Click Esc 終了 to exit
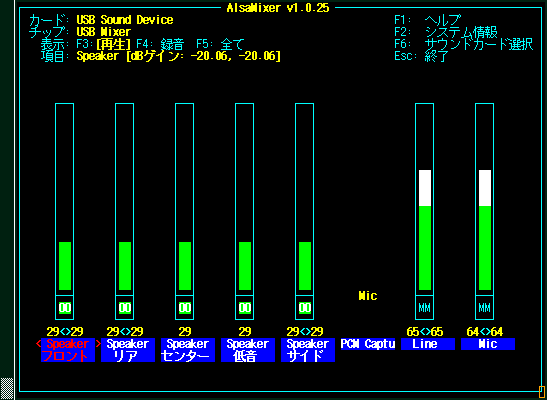 click(x=421, y=56)
